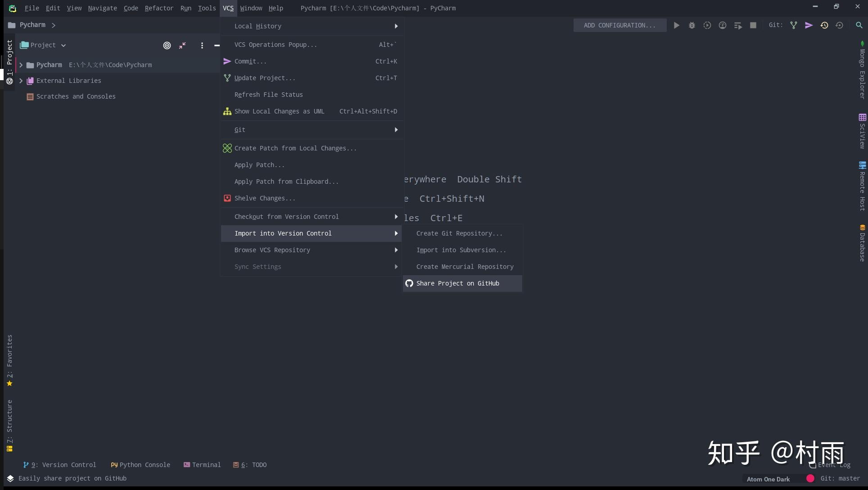
Task: Click the Add Configuration button
Action: coord(619,25)
